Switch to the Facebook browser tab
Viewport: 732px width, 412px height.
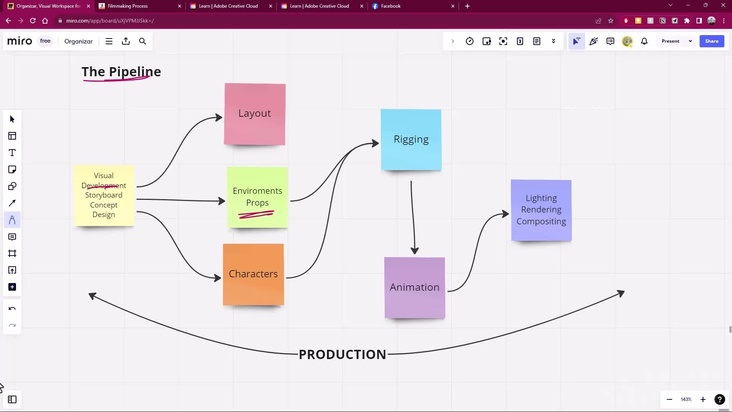(x=390, y=6)
